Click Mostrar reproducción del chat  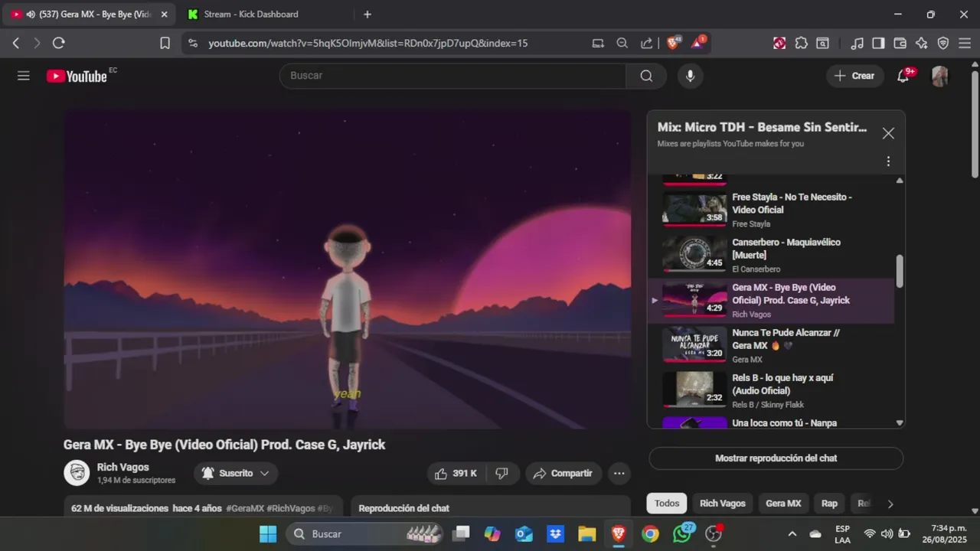tap(776, 458)
